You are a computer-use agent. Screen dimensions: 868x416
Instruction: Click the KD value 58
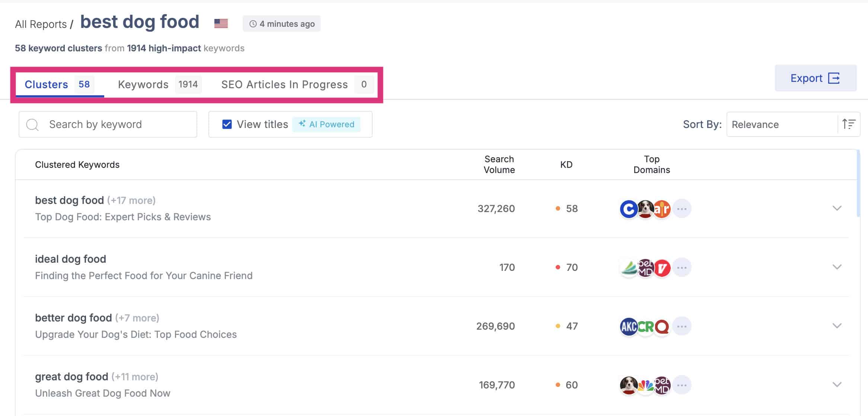[572, 208]
